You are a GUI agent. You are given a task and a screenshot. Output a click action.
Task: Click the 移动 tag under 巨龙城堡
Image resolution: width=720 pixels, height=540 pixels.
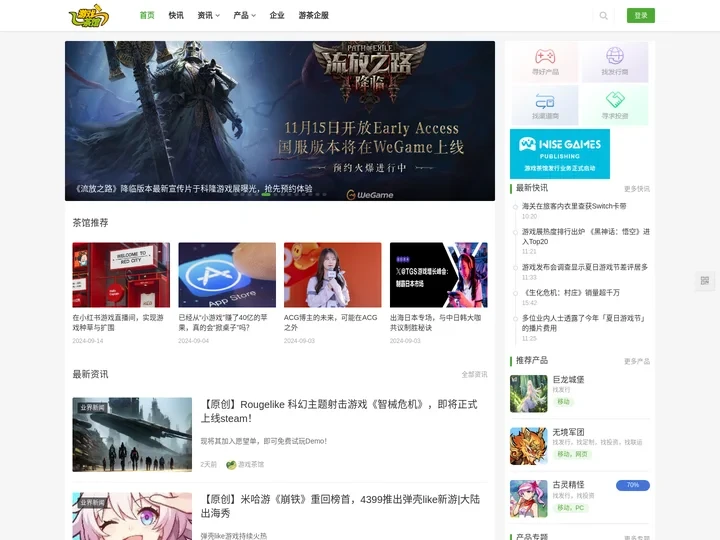pyautogui.click(x=563, y=402)
